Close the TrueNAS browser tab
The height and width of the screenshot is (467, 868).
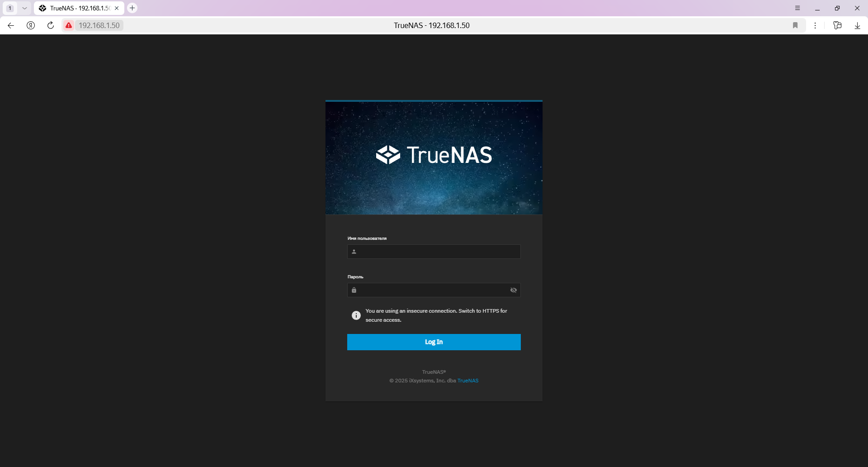coord(117,8)
